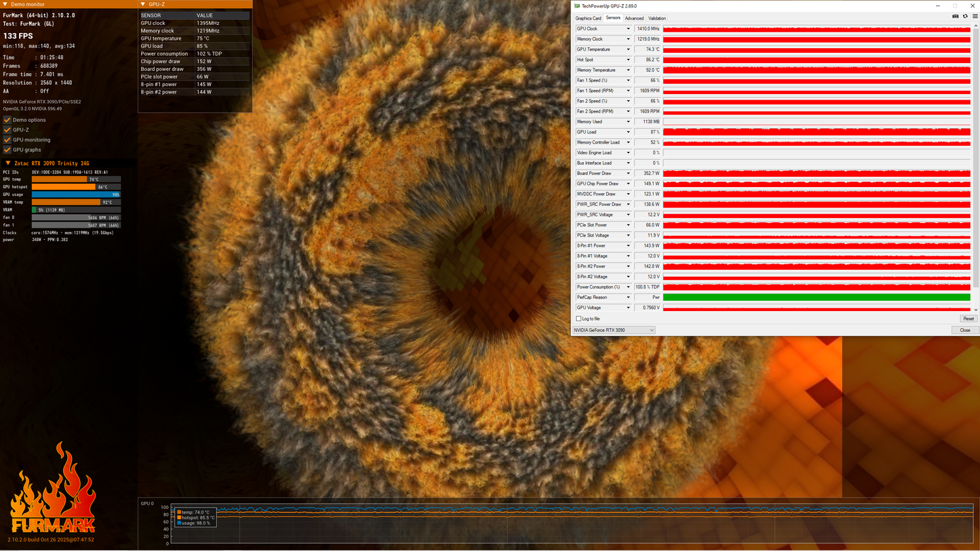
Task: Click the VRAM temp bar showing 92°C
Action: (76, 203)
